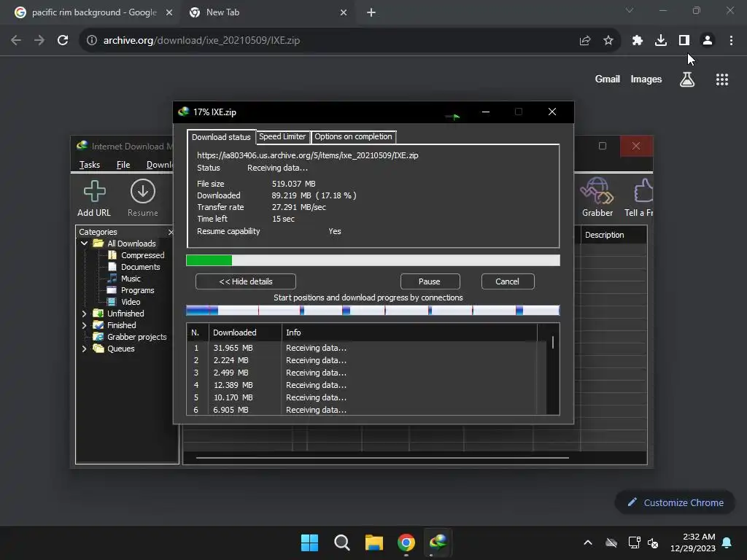Open the Images link
This screenshot has height=560, width=747.
[646, 79]
